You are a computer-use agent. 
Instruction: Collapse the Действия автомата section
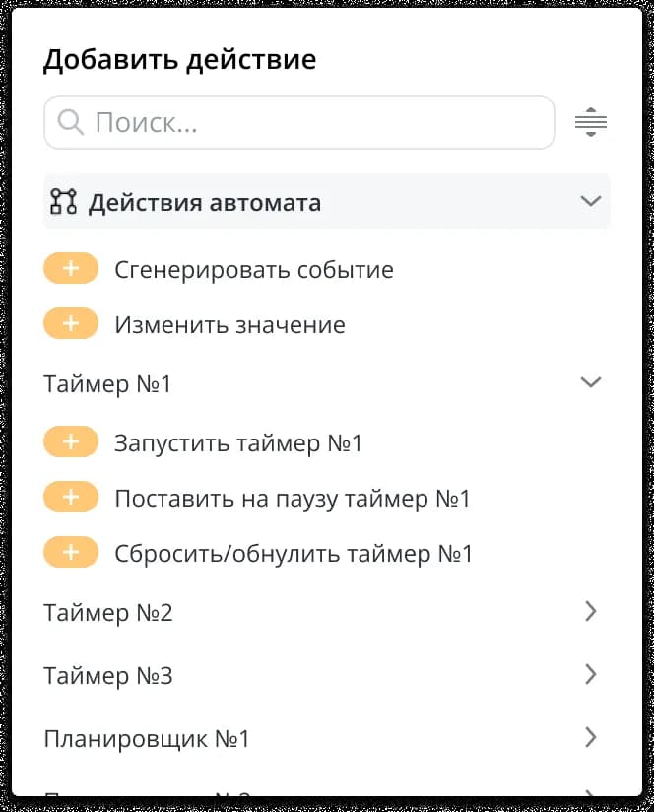(x=590, y=201)
